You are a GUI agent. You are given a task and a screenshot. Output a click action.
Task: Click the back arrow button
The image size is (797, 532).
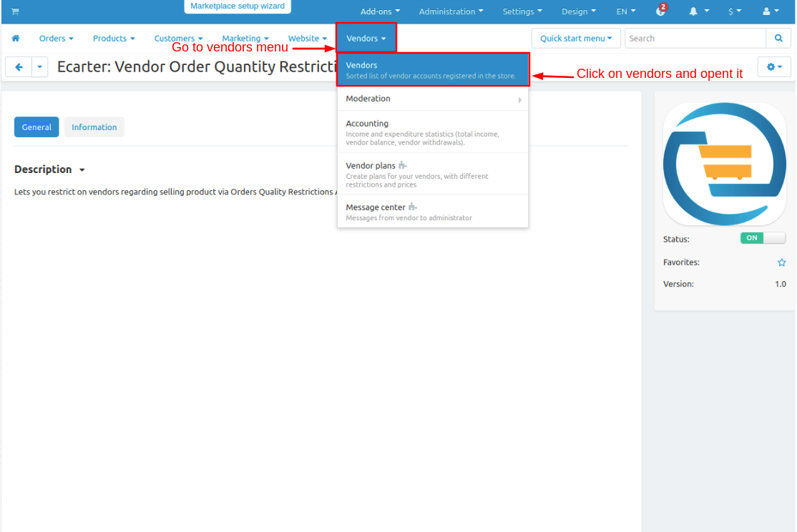click(19, 67)
